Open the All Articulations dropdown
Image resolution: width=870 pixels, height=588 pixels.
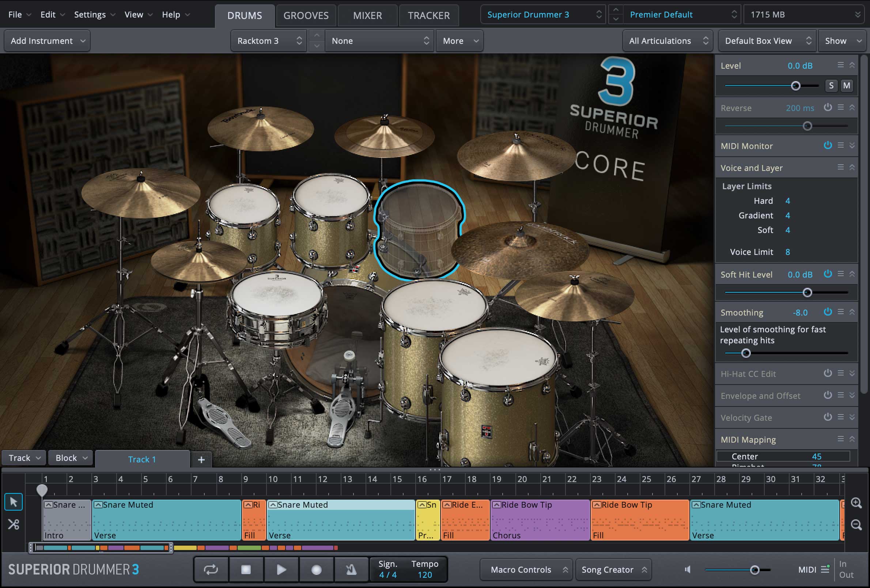(x=668, y=41)
